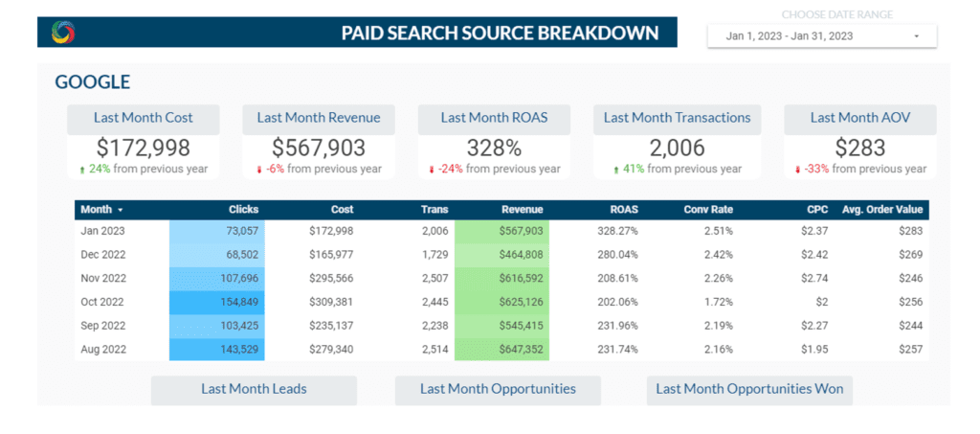Sort table by Trans column header
Image resolution: width=980 pixels, height=434 pixels.
point(435,210)
